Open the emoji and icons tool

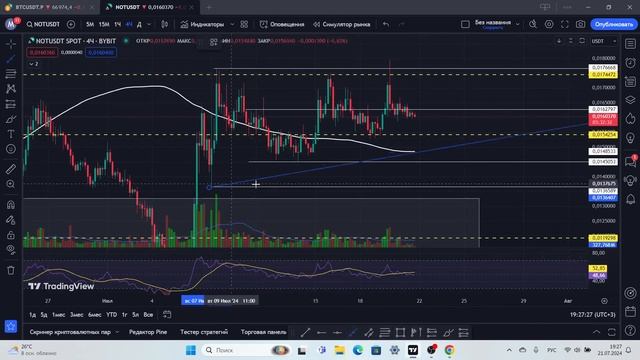click(11, 149)
